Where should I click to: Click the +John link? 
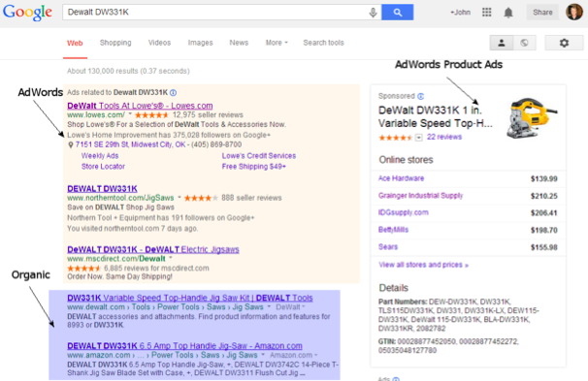click(460, 13)
